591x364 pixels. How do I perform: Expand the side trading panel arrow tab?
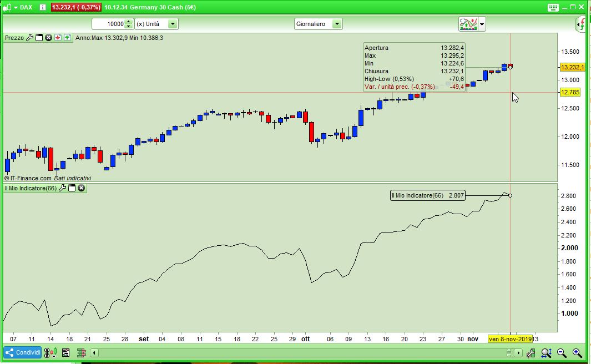[580, 24]
